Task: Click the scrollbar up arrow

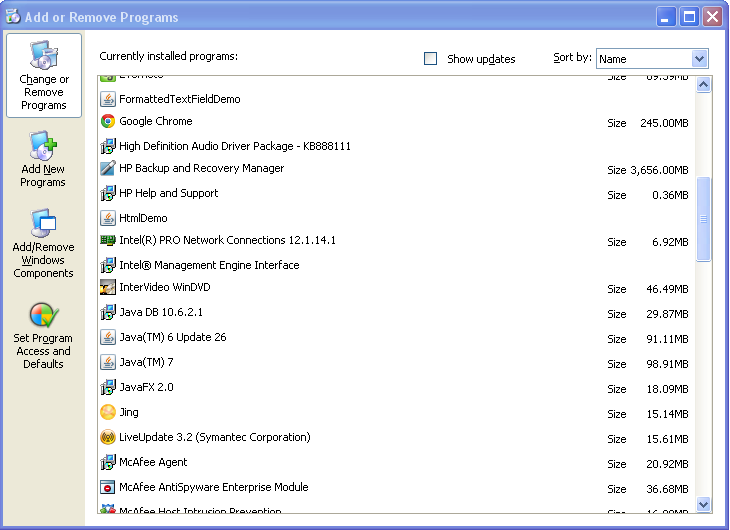Action: 703,85
